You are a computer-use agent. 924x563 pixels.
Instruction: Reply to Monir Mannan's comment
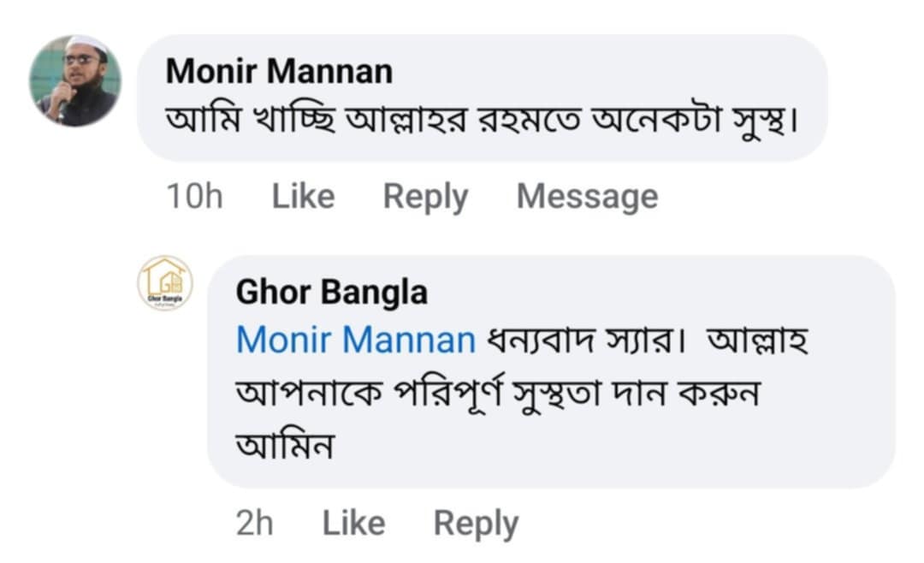pos(425,197)
